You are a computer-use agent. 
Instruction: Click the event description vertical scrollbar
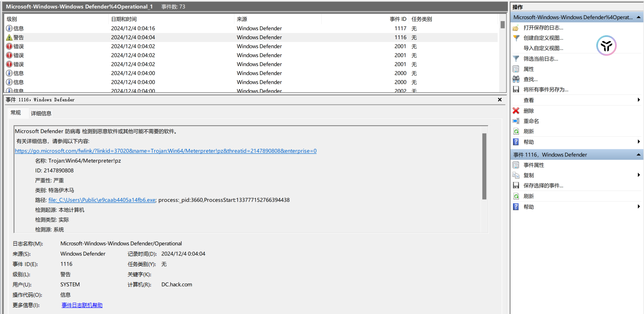coord(484,166)
